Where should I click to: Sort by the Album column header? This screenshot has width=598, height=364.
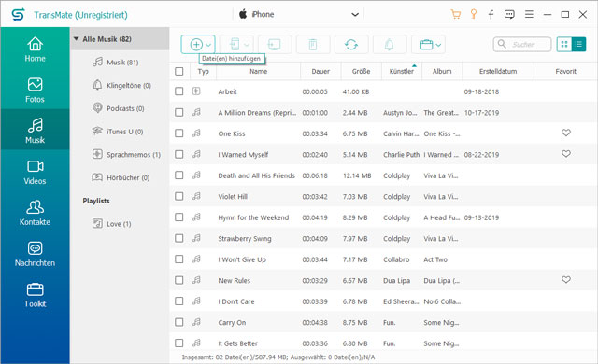pos(442,71)
